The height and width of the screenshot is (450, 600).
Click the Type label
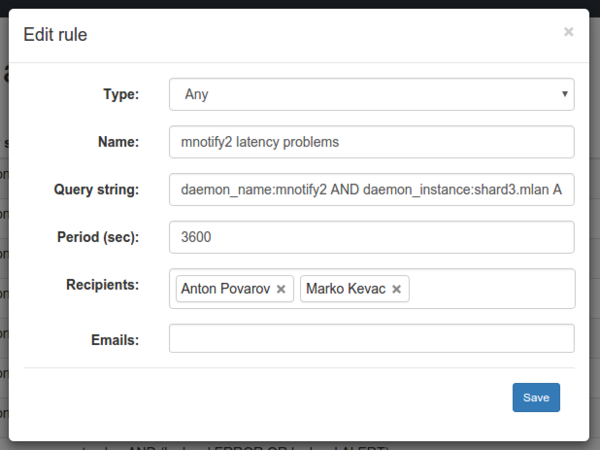click(x=122, y=95)
